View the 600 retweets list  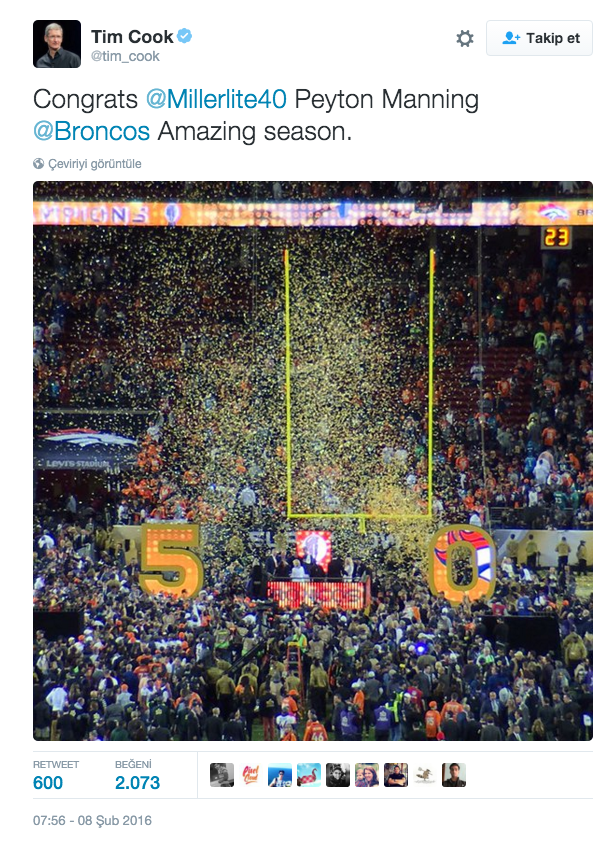[x=48, y=782]
